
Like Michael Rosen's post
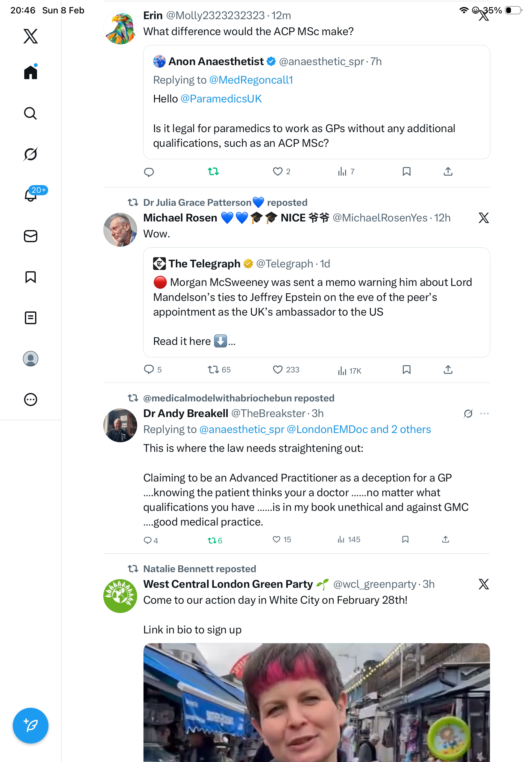(x=277, y=370)
